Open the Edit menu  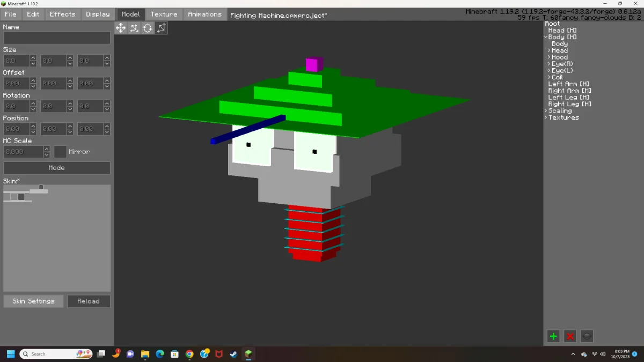pos(33,14)
